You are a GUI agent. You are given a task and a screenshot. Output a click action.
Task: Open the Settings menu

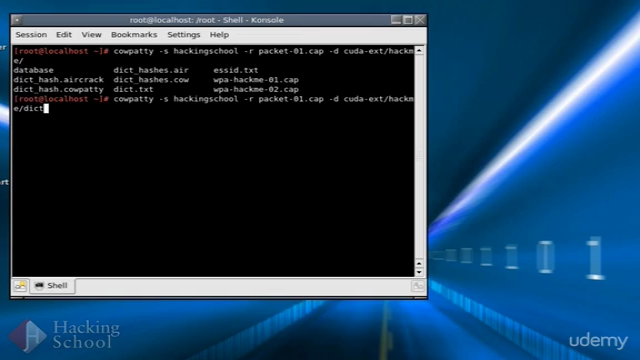(x=184, y=35)
